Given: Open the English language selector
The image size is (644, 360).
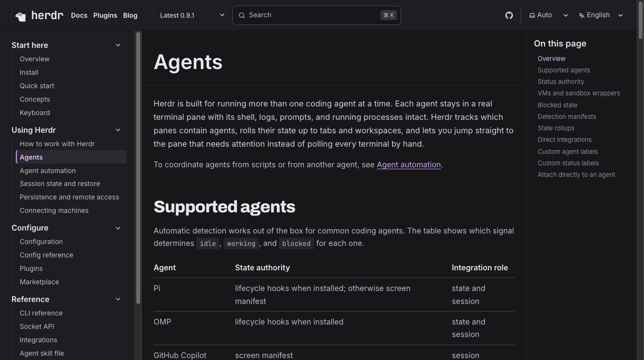Looking at the screenshot, I should point(601,15).
